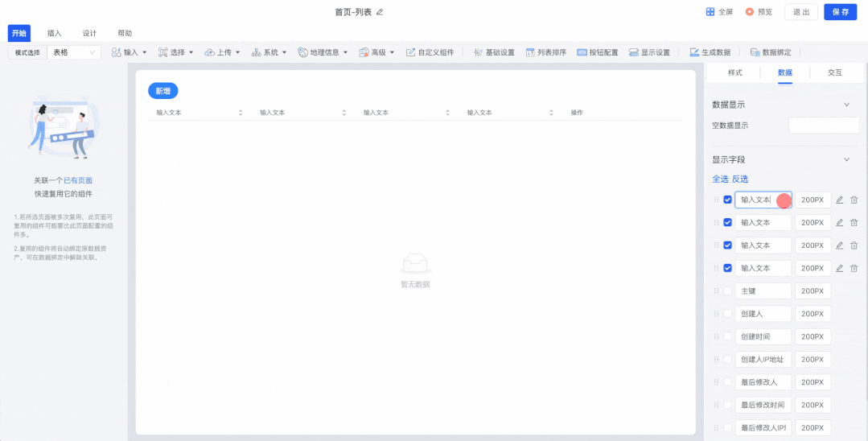
Task: Click the 全选 select-all link
Action: tap(720, 179)
